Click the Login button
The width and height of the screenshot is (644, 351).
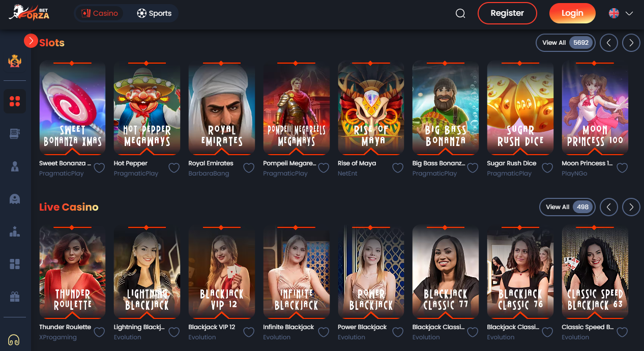pyautogui.click(x=572, y=13)
